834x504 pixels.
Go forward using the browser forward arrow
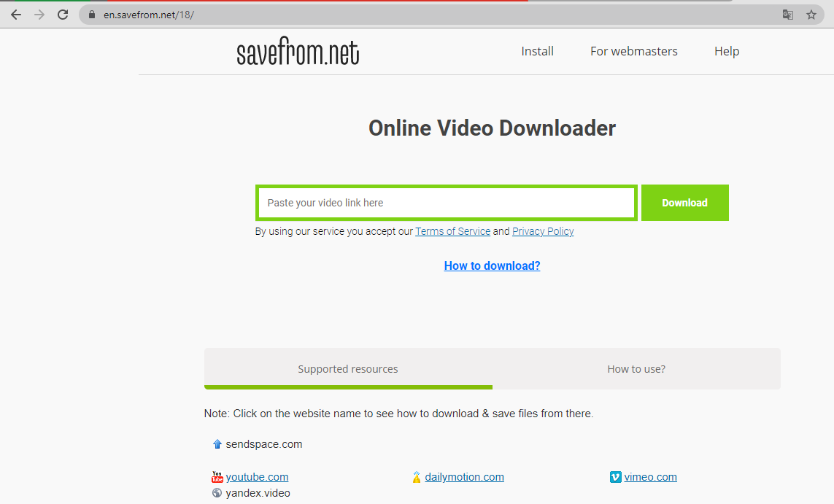39,15
